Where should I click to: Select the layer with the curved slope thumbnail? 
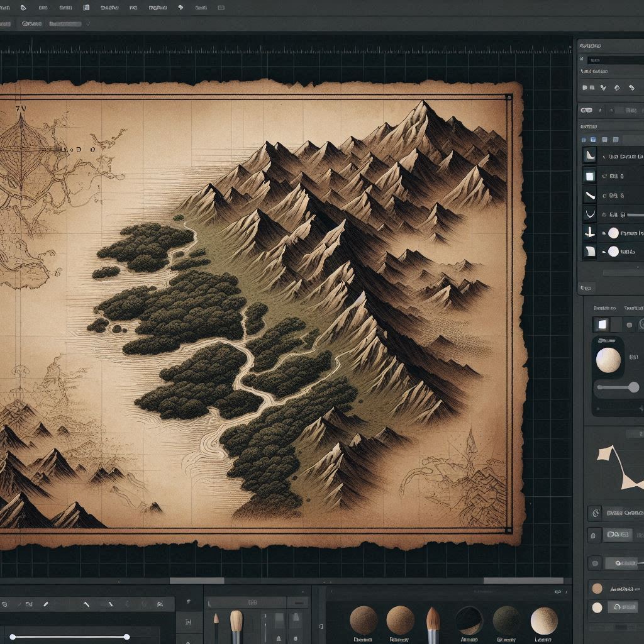click(x=590, y=156)
